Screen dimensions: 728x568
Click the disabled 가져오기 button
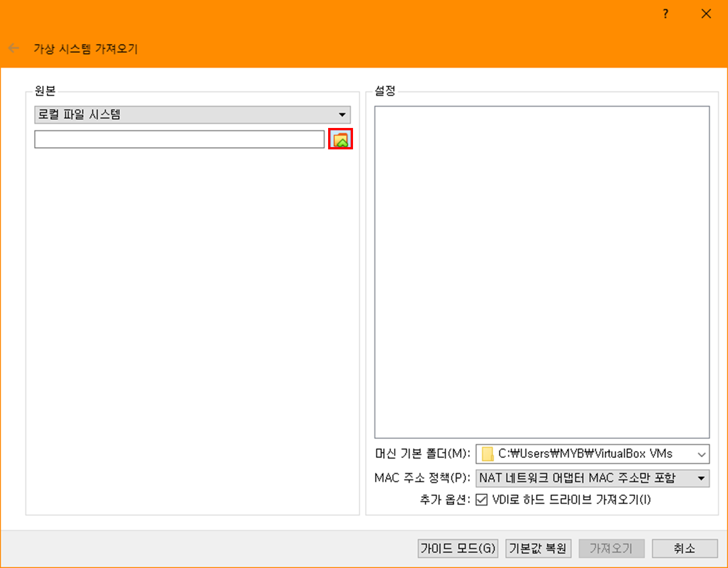click(612, 548)
